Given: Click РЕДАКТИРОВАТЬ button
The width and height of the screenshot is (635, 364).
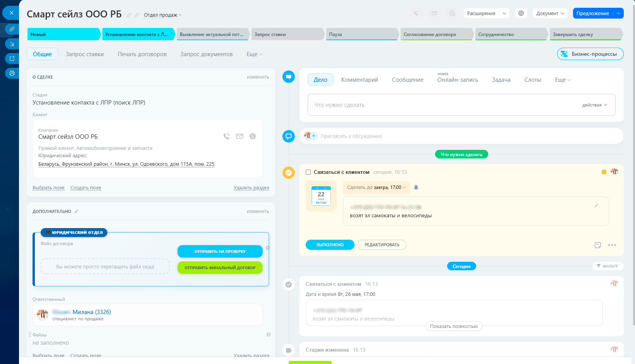Looking at the screenshot, I should (382, 245).
